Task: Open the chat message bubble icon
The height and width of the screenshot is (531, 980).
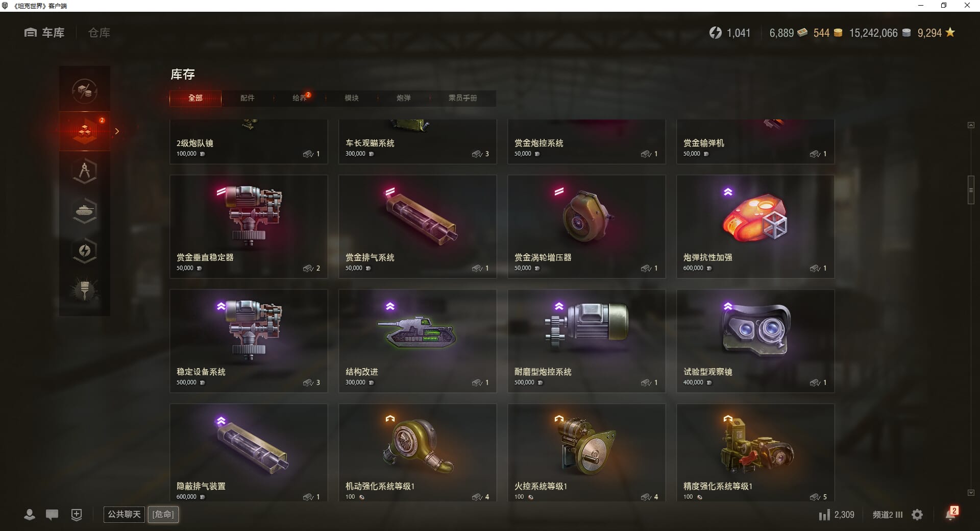Action: tap(52, 515)
